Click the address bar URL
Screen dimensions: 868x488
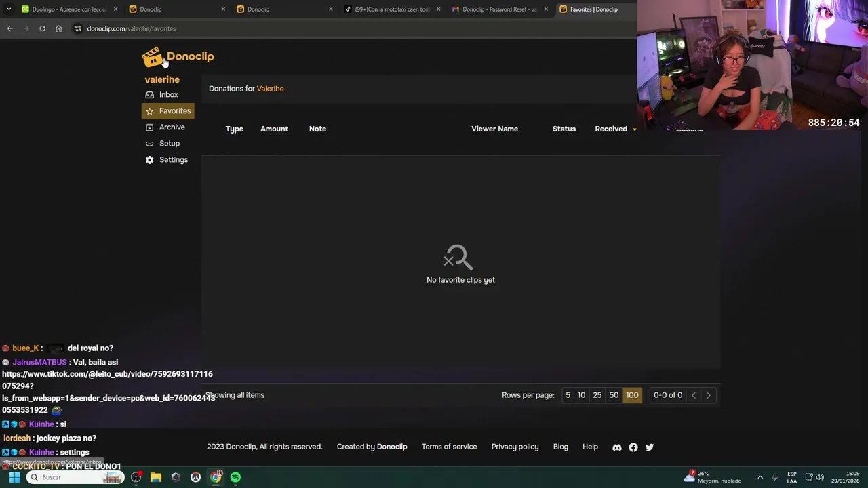(x=132, y=28)
